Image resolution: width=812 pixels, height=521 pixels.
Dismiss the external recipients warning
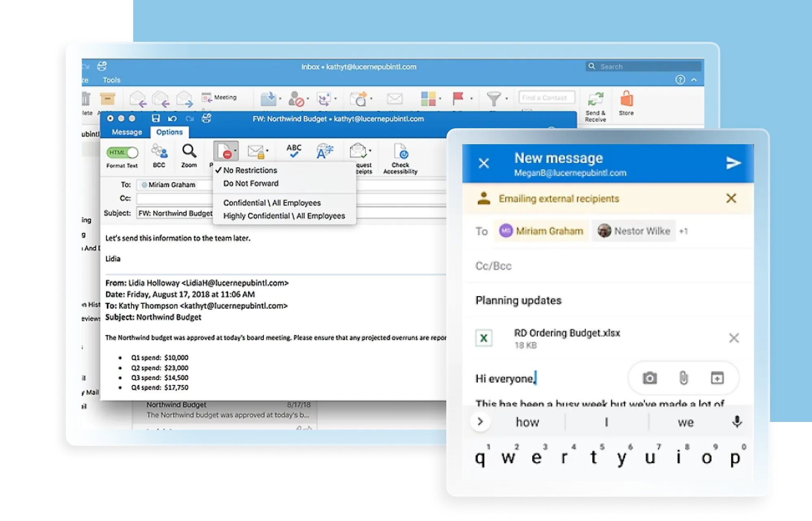[x=731, y=199]
